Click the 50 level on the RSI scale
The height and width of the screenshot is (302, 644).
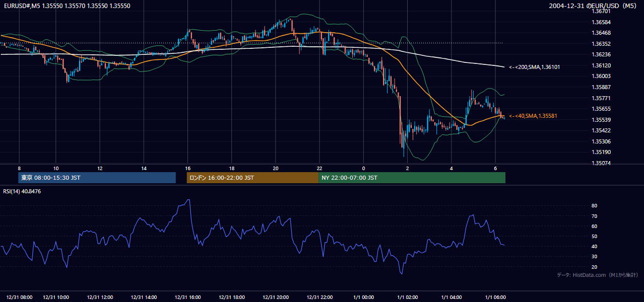(594, 236)
